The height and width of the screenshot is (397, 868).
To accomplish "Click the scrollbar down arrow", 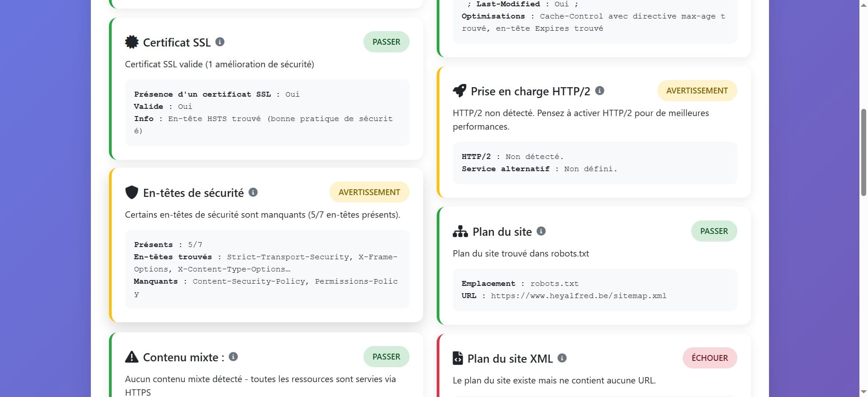I will [x=864, y=392].
